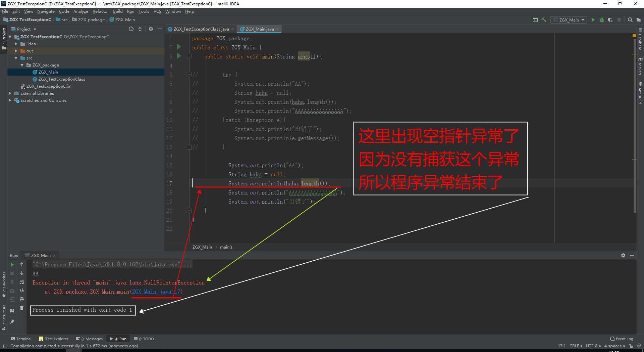
Task: Collapse all nodes in the Project panel
Action: [140, 29]
